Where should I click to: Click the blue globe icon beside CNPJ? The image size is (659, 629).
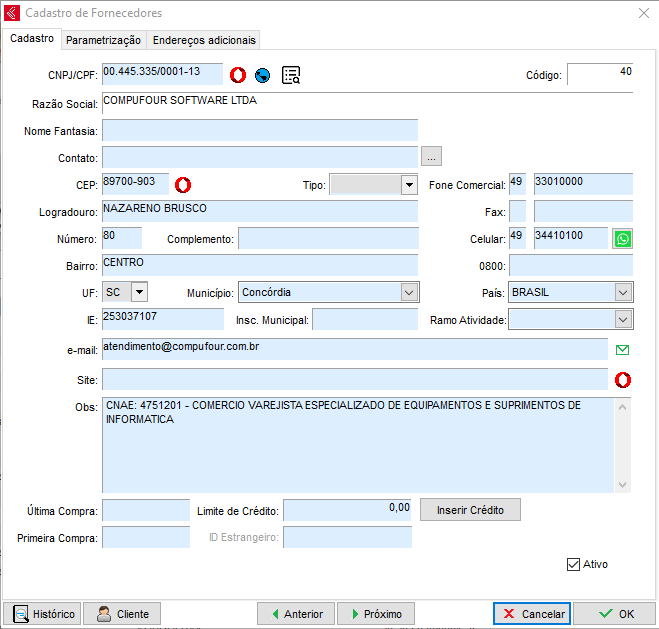(x=263, y=75)
